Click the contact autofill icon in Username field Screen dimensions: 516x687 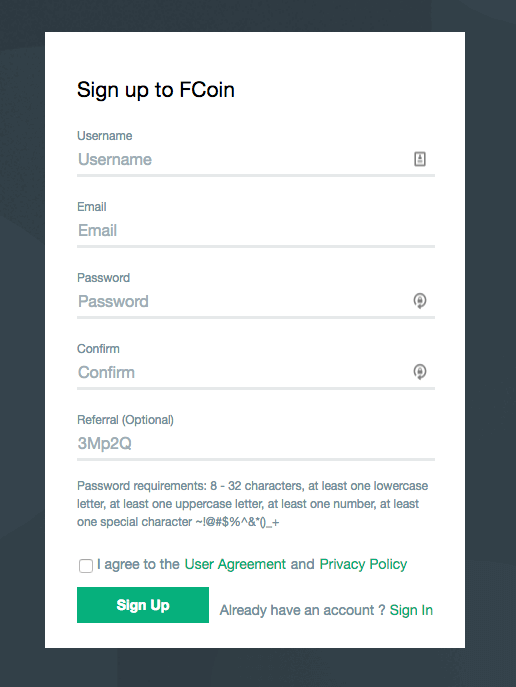(x=420, y=159)
